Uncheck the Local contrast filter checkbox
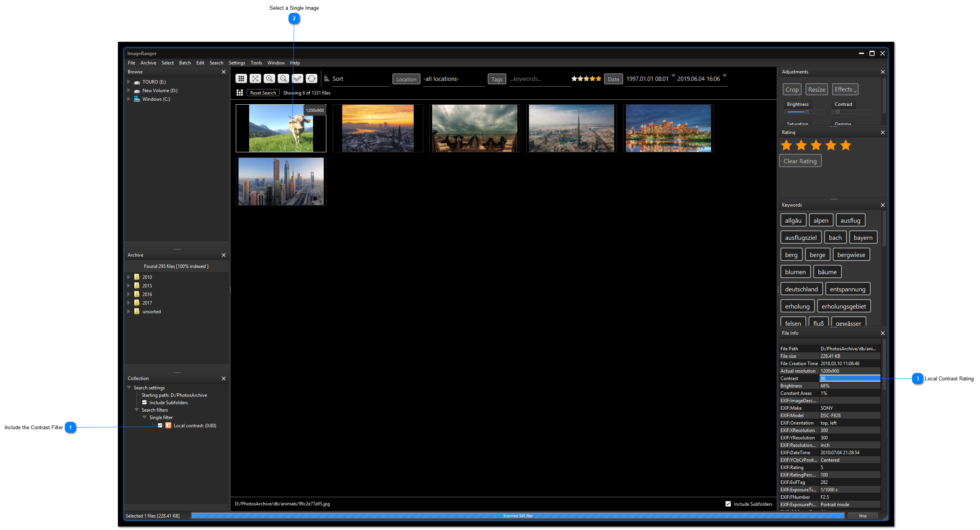The image size is (980, 530). pyautogui.click(x=160, y=425)
